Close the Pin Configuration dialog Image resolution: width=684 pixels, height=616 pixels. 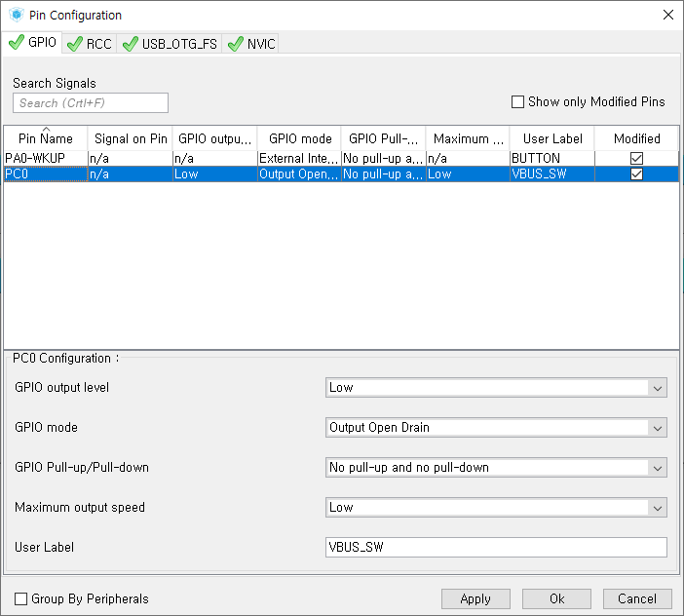[x=667, y=15]
